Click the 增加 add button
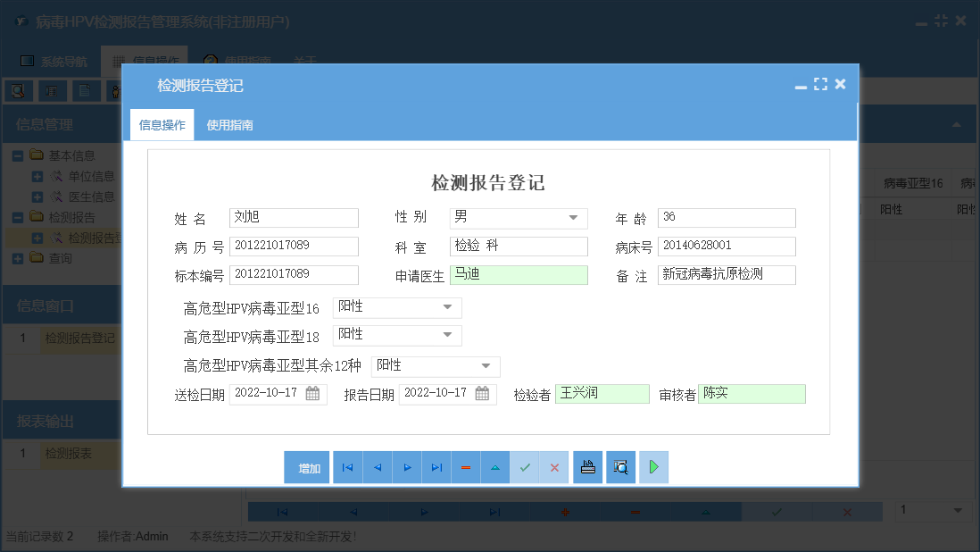The height and width of the screenshot is (552, 980). 306,466
